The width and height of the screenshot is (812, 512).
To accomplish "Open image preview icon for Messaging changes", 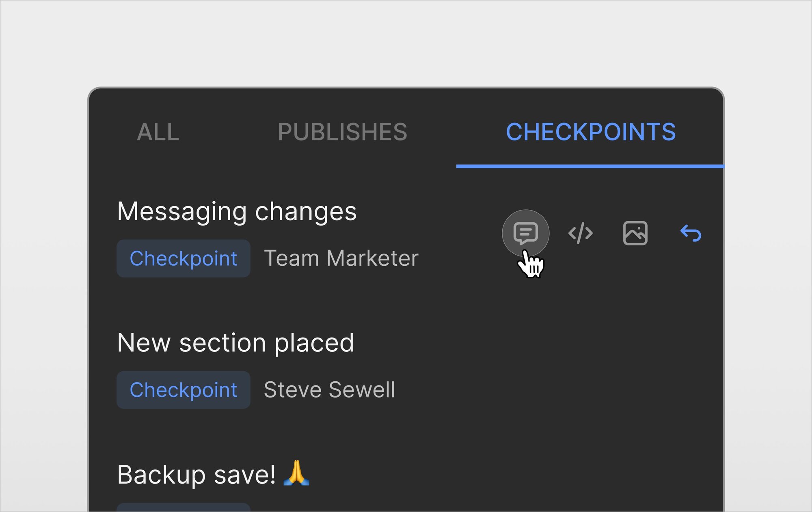I will pyautogui.click(x=635, y=233).
